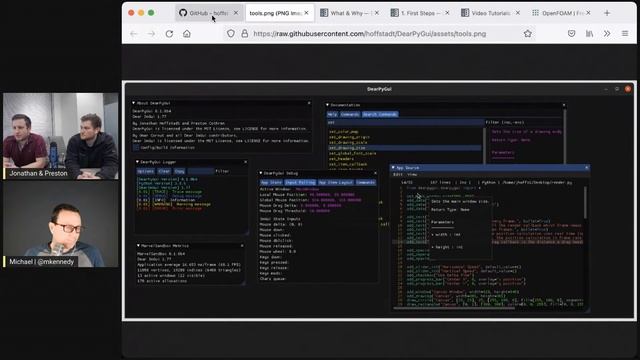Close the MarvelSandbox Metrics panel
The height and width of the screenshot is (360, 640).
(x=242, y=246)
